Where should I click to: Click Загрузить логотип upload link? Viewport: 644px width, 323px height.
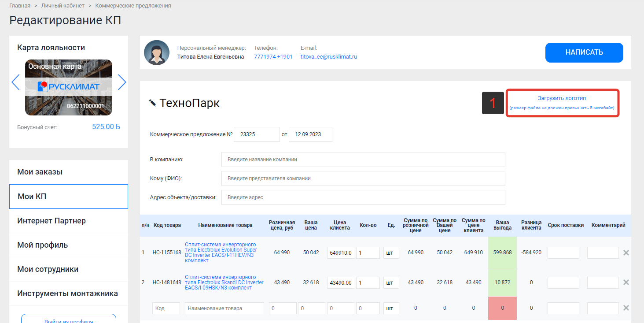(562, 98)
